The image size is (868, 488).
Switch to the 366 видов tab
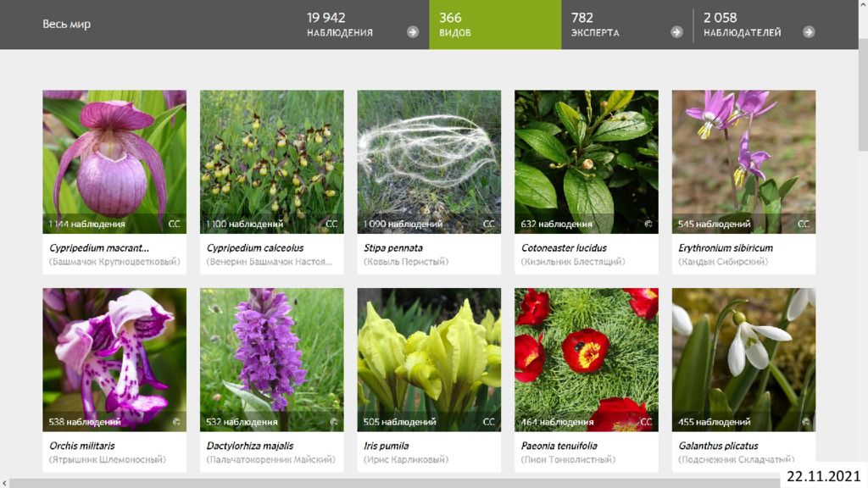coord(495,25)
